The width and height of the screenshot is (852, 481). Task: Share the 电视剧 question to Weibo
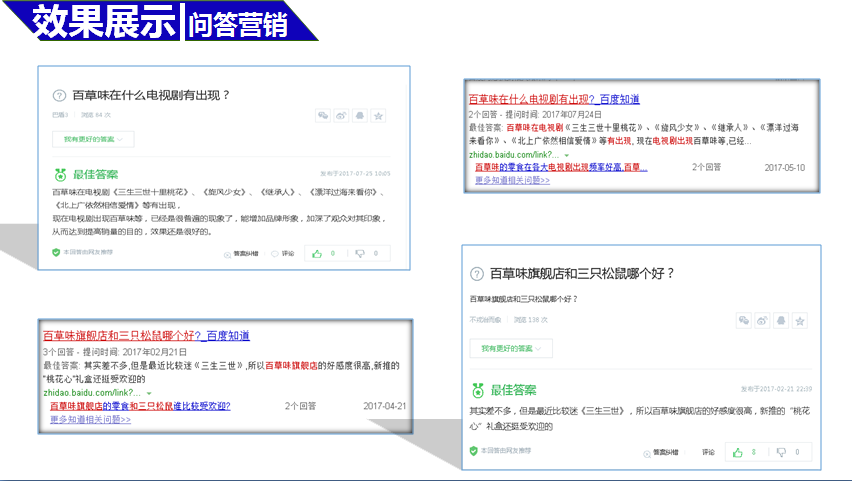[341, 116]
